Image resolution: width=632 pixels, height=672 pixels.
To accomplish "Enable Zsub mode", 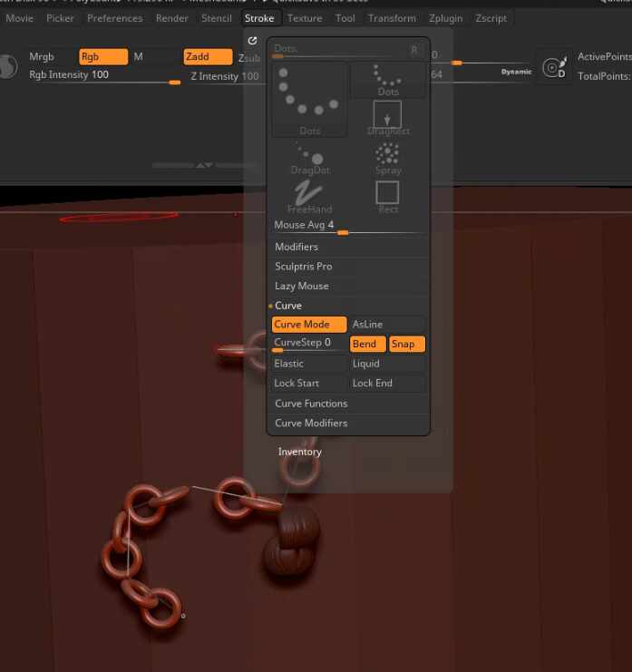I will coord(249,58).
